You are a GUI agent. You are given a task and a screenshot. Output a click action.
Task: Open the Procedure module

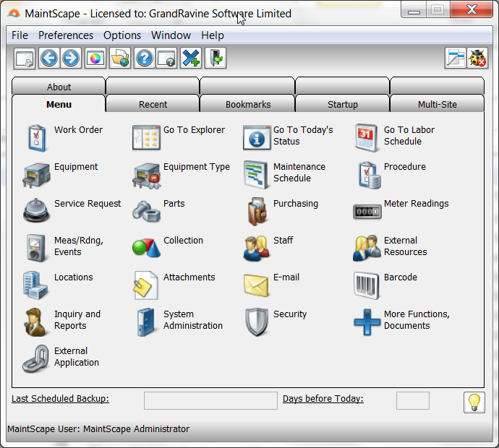tap(369, 175)
